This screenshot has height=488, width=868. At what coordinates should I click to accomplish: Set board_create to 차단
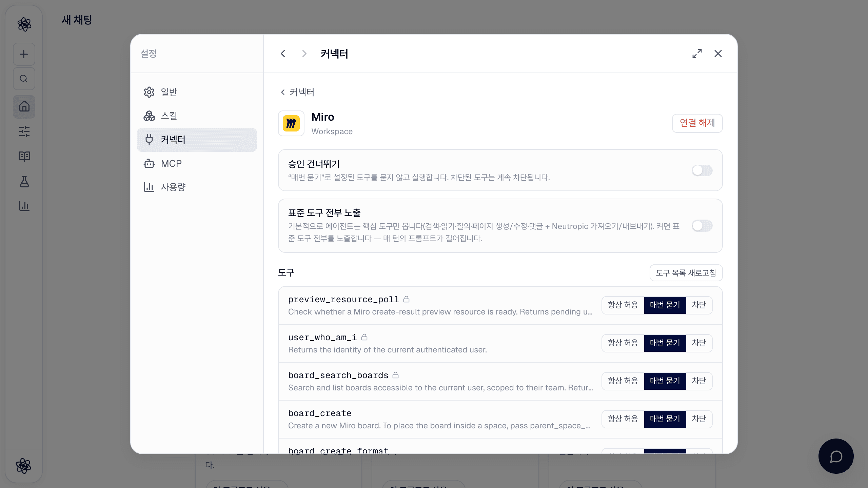(x=699, y=419)
